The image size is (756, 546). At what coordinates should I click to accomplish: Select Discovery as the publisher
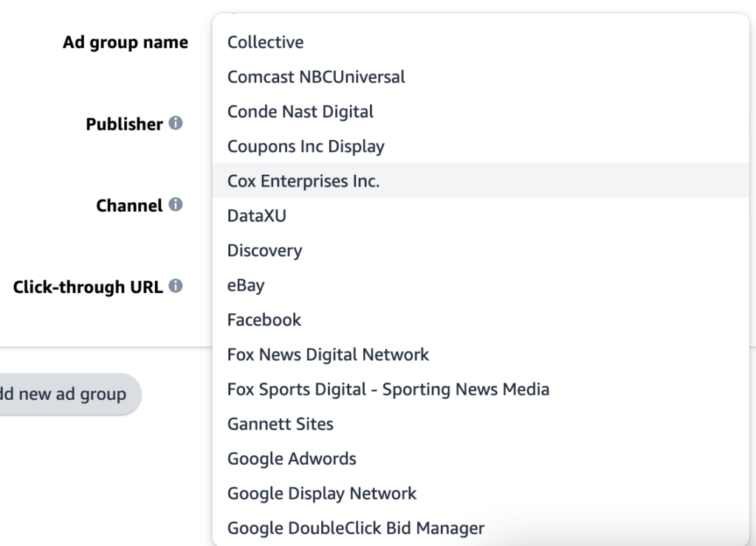(264, 250)
